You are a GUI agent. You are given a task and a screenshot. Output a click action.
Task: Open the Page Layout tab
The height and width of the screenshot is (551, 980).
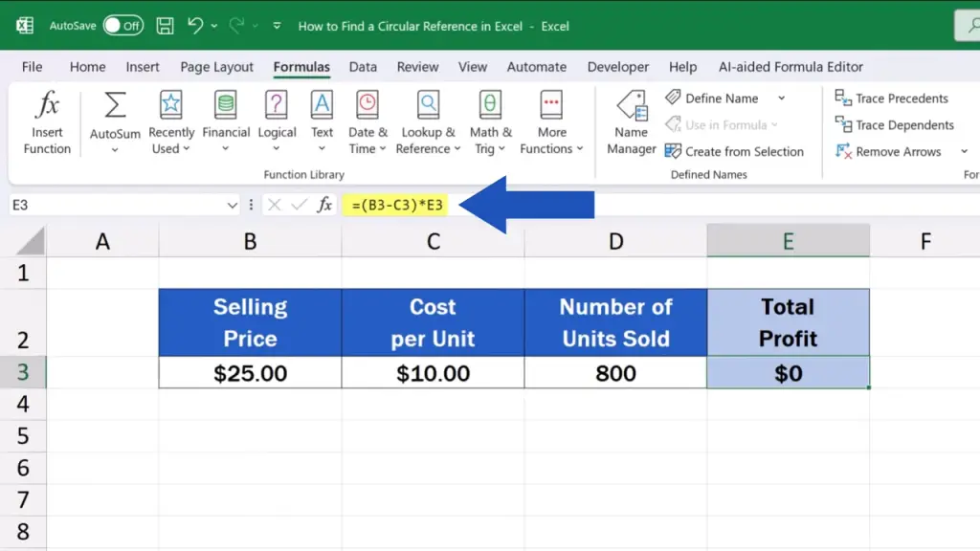pyautogui.click(x=216, y=67)
